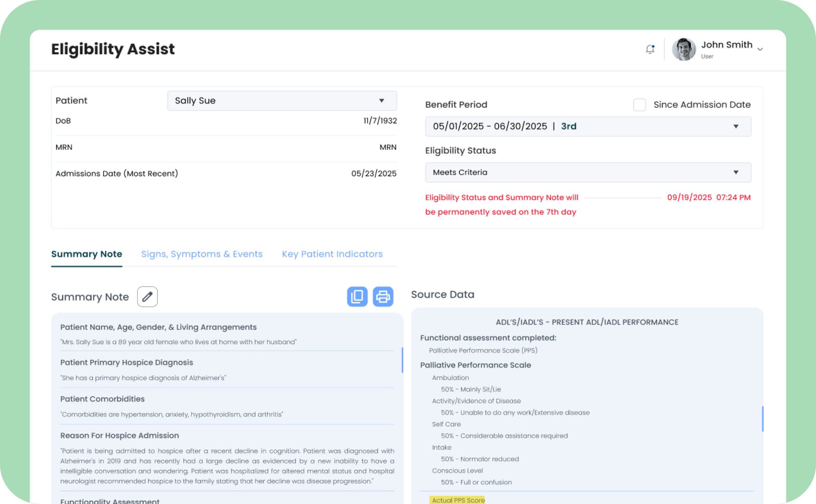Switch to Key Patient Indicators tab
This screenshot has height=504, width=816.
332,254
